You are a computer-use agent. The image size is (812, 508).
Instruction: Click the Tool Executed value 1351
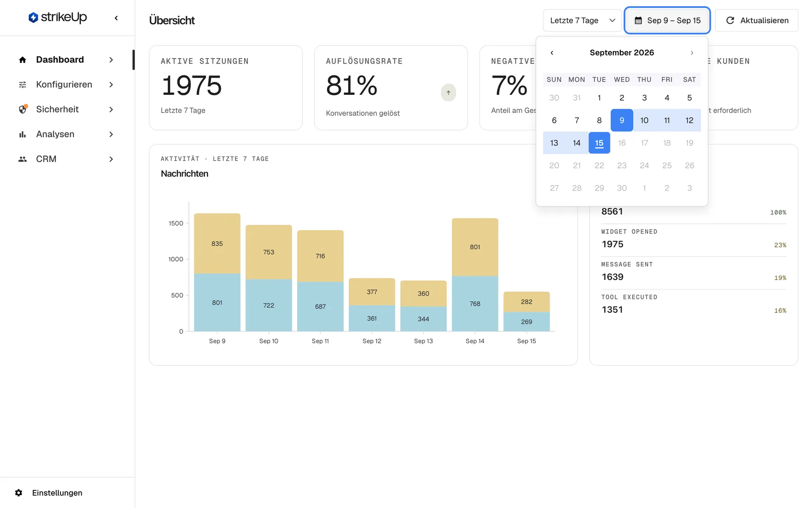[x=612, y=310]
